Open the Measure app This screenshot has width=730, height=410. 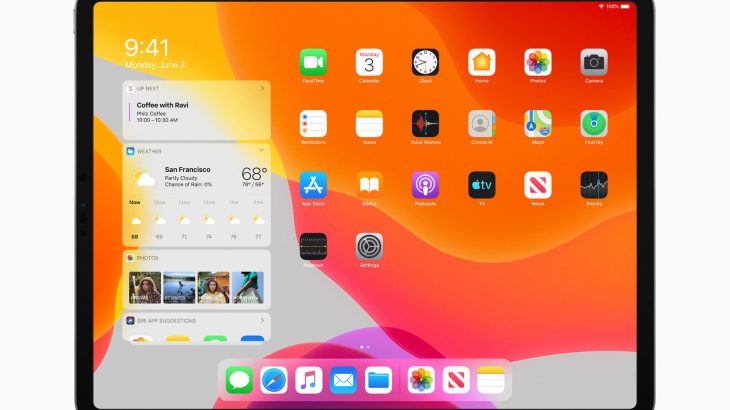(313, 247)
